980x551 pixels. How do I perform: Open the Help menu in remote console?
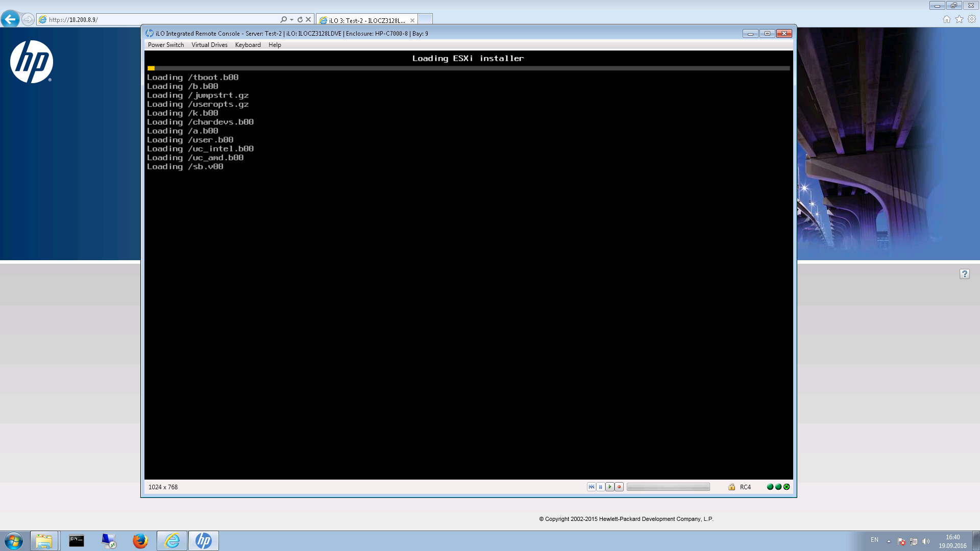tap(275, 45)
